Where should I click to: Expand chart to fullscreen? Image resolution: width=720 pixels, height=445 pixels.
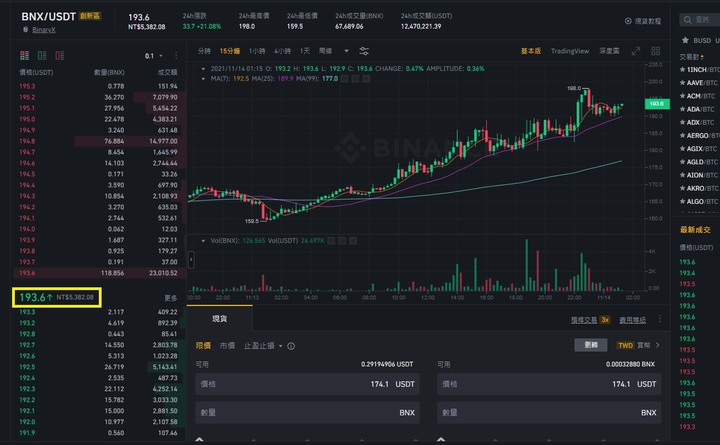636,51
